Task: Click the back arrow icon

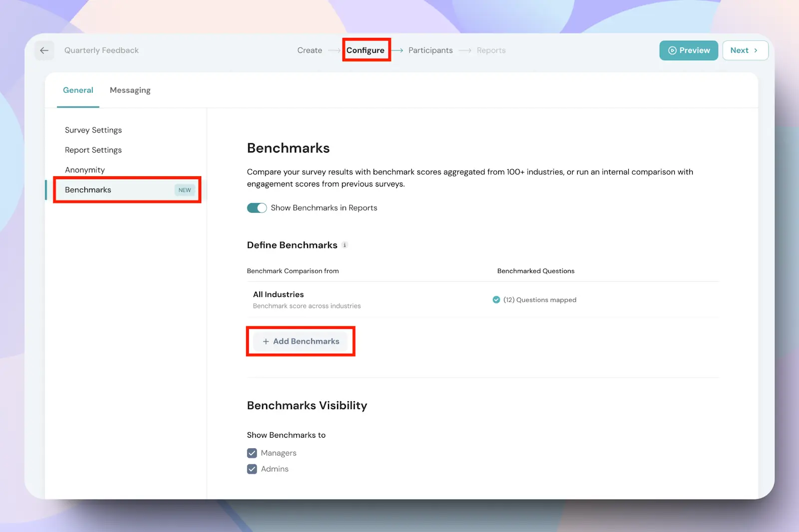Action: click(x=44, y=50)
